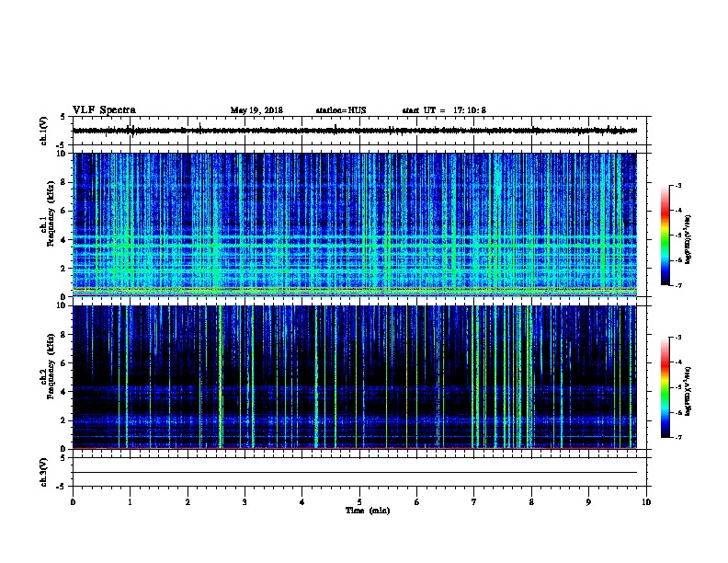Click the time axis tick label 2
This screenshot has width=728, height=563.
pyautogui.click(x=188, y=502)
